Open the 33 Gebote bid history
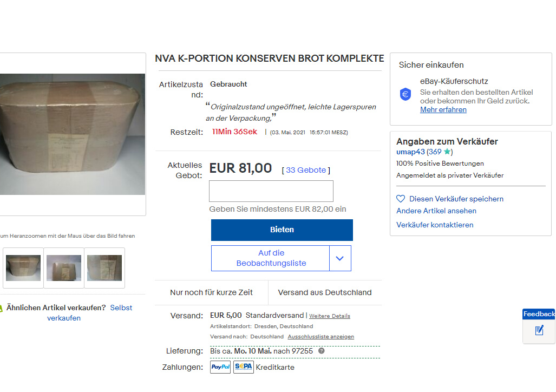The width and height of the screenshot is (556, 392). pos(306,170)
